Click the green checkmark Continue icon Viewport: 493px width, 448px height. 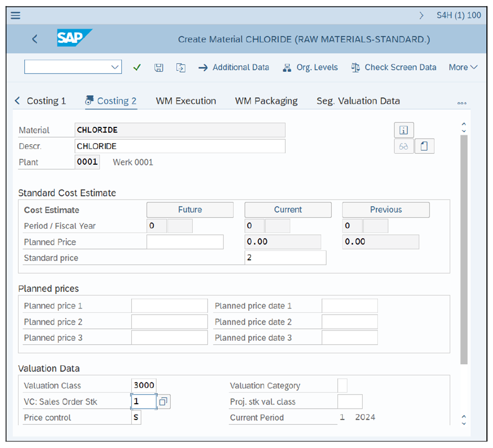136,67
